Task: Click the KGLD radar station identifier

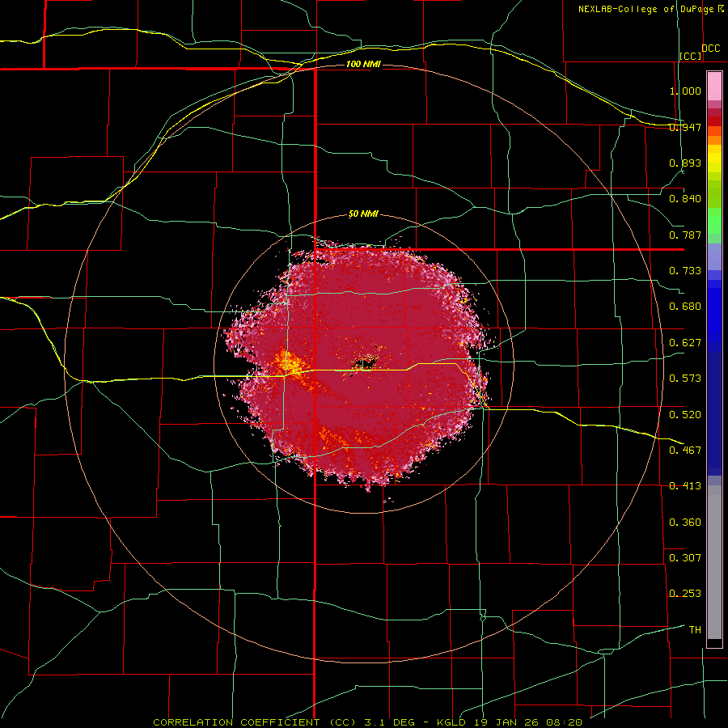Action: [453, 722]
